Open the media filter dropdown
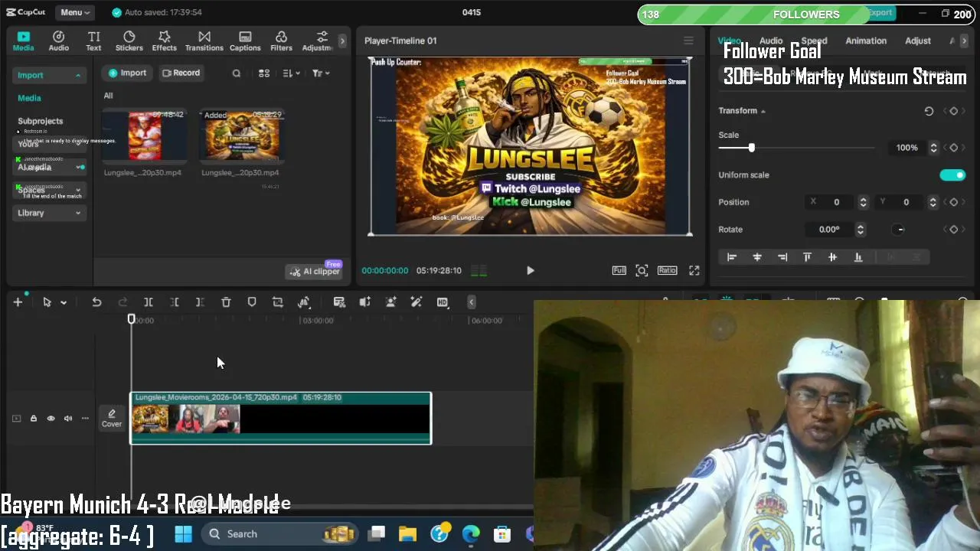 [321, 73]
